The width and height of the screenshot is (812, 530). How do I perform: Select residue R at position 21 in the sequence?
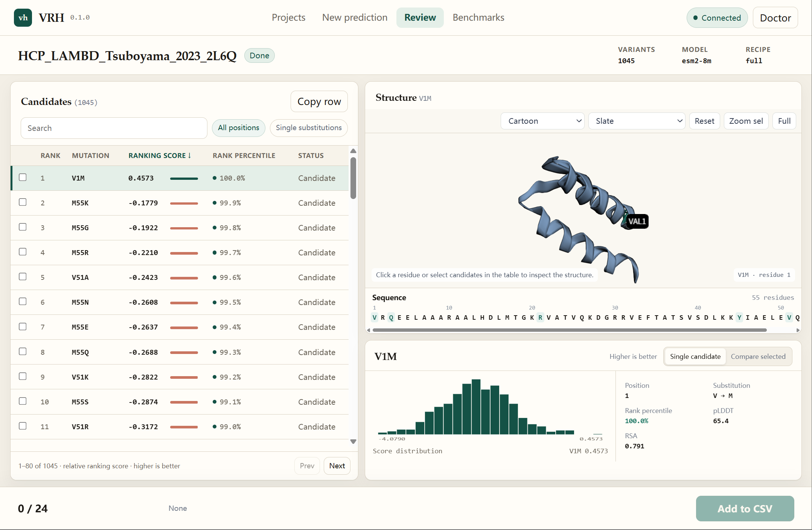click(540, 317)
